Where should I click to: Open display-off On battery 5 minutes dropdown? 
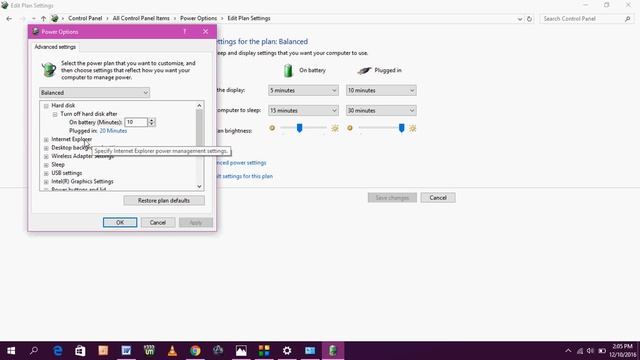tap(303, 90)
